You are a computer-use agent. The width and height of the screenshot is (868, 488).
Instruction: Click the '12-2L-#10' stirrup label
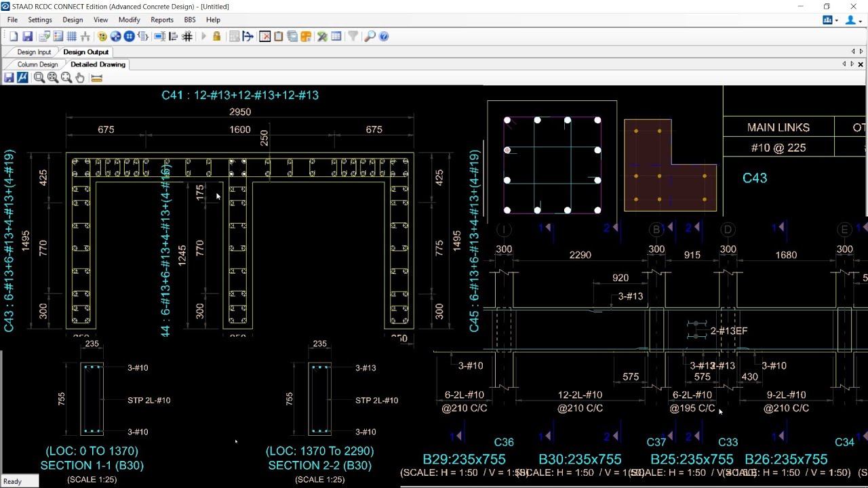(580, 394)
